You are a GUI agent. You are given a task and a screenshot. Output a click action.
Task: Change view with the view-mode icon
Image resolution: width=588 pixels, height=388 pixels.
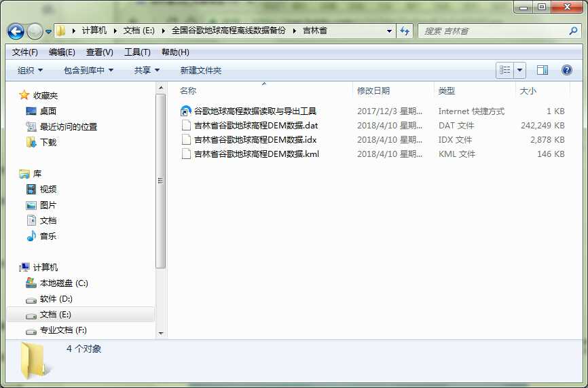coord(504,70)
